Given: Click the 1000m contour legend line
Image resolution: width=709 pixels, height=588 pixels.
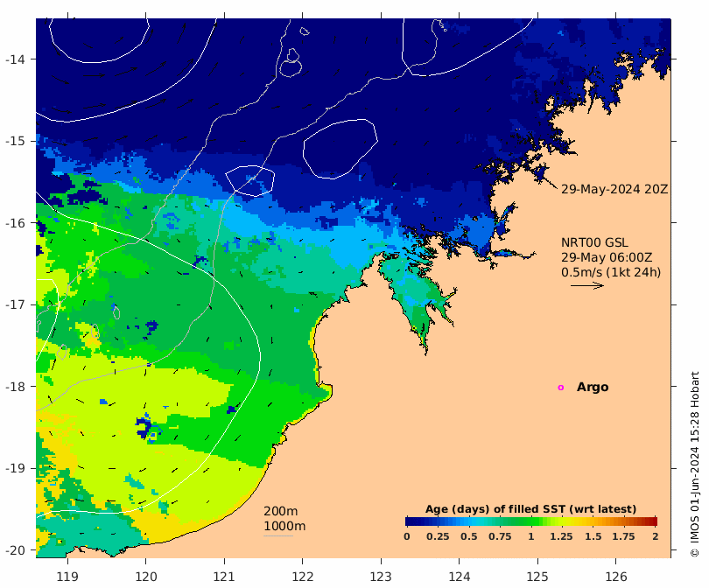Looking at the screenshot, I should 278,536.
